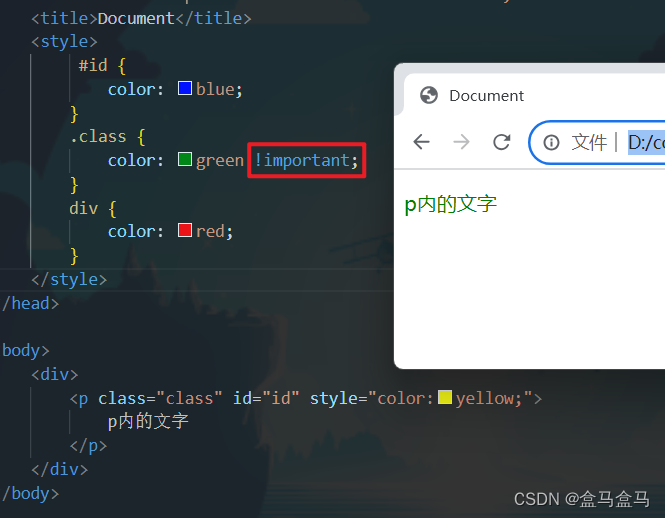The image size is (665, 518).
Task: Click the globe favicon on Document tab
Action: click(x=429, y=95)
